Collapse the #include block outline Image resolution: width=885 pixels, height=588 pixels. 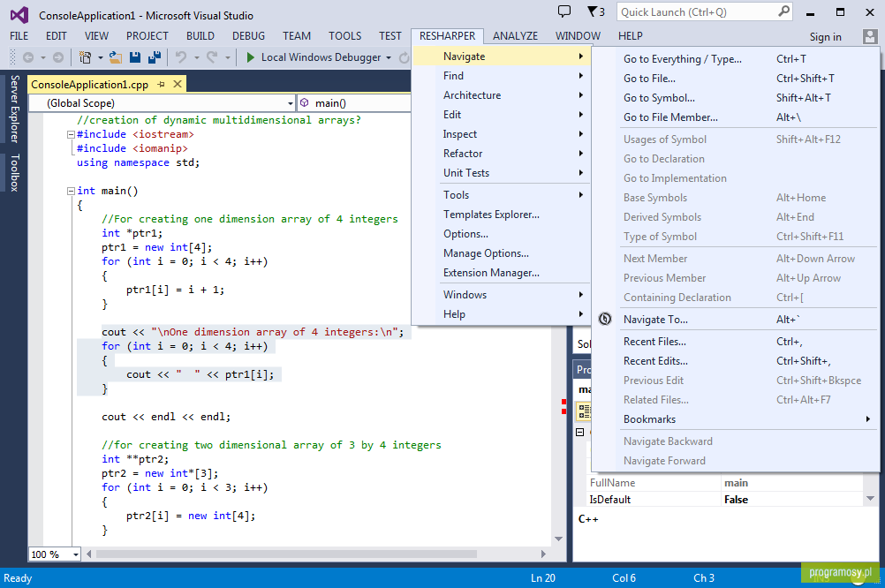pos(71,134)
